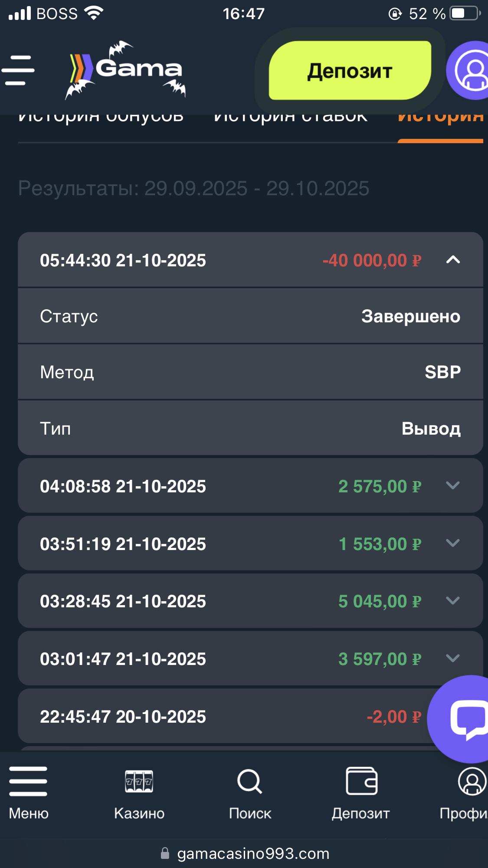Switch to История ставок tab

291,118
